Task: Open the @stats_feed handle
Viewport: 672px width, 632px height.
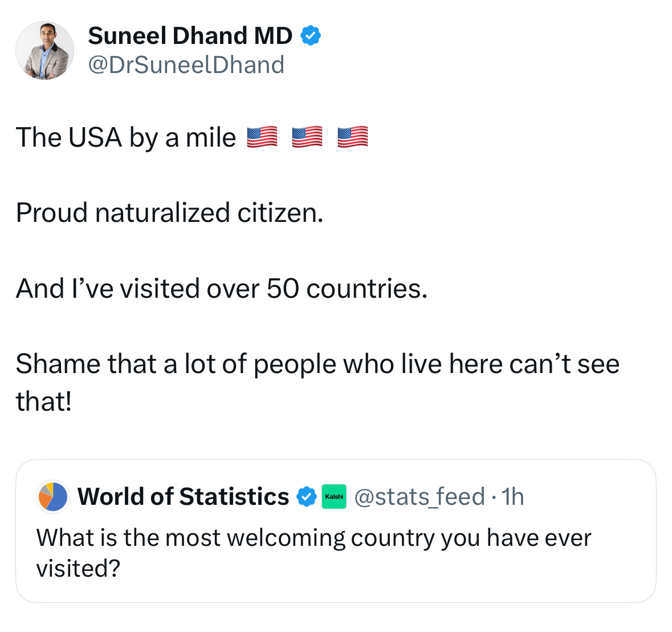Action: [420, 496]
